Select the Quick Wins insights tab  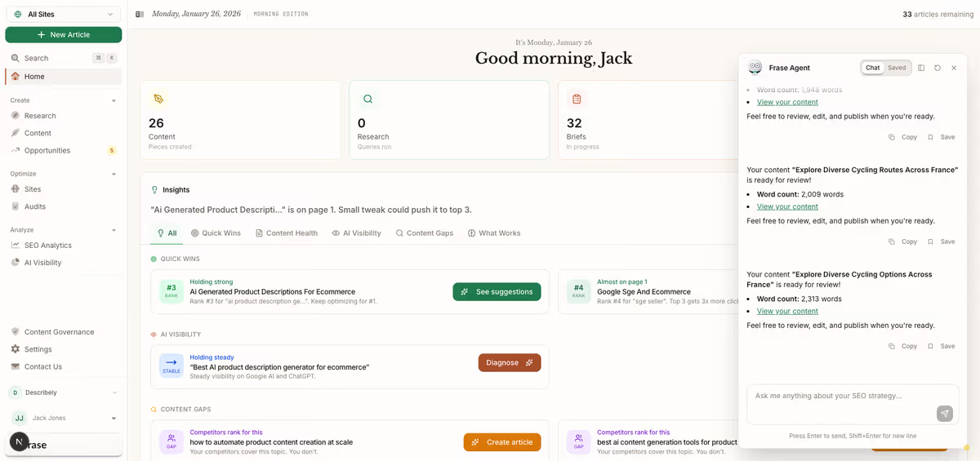pyautogui.click(x=216, y=233)
